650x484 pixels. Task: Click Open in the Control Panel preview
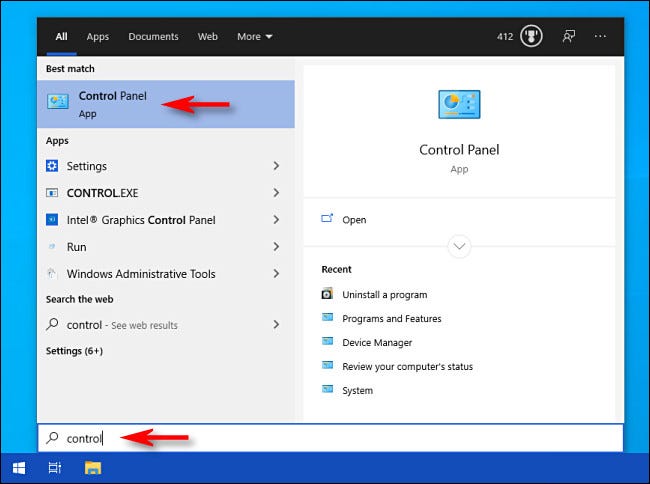[x=354, y=220]
